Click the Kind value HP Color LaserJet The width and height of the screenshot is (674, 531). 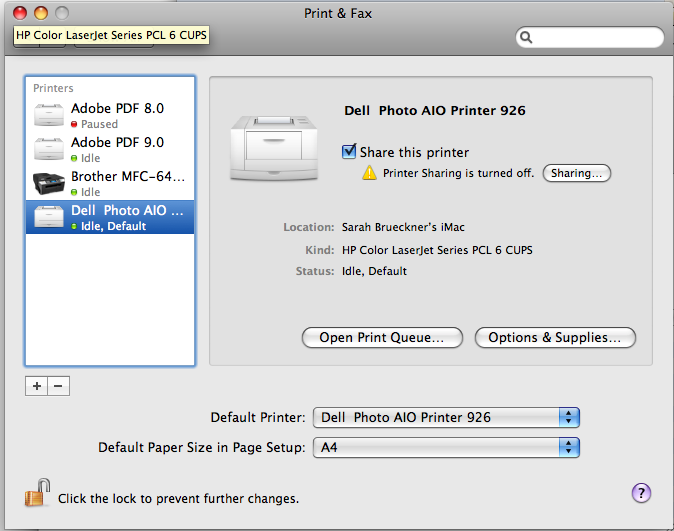pos(437,250)
